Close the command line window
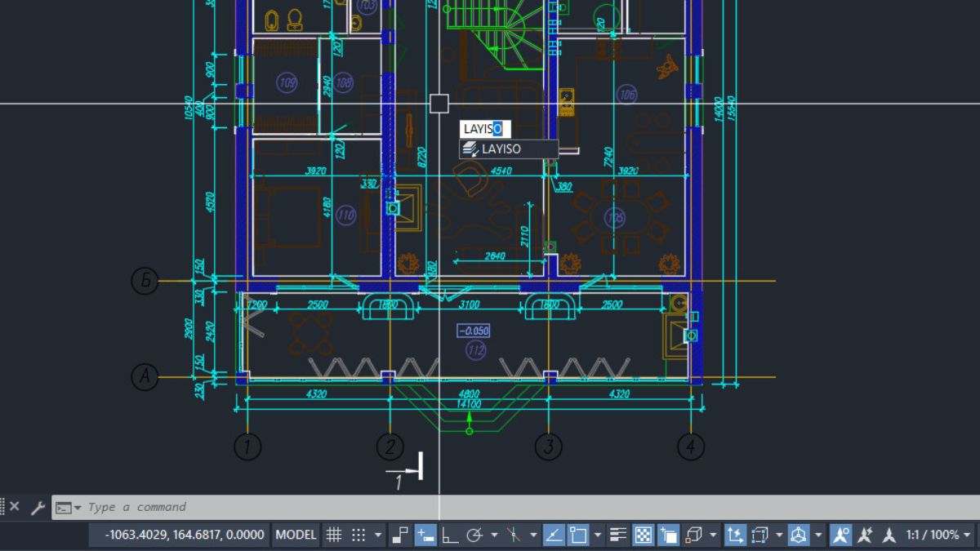Viewport: 980px width, 551px height. click(x=14, y=507)
